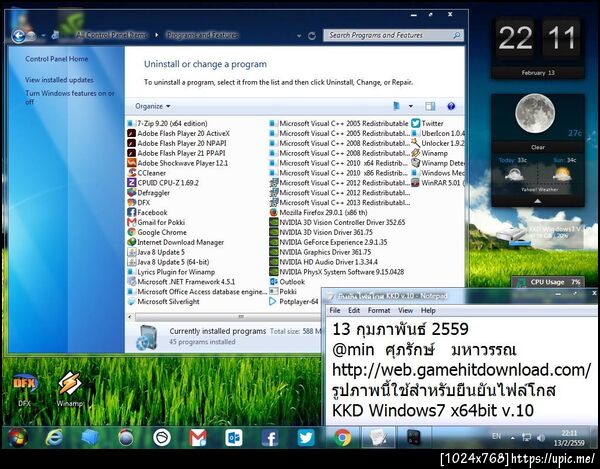Select Adobe Flash Player 20 ActiveX

[x=178, y=133]
